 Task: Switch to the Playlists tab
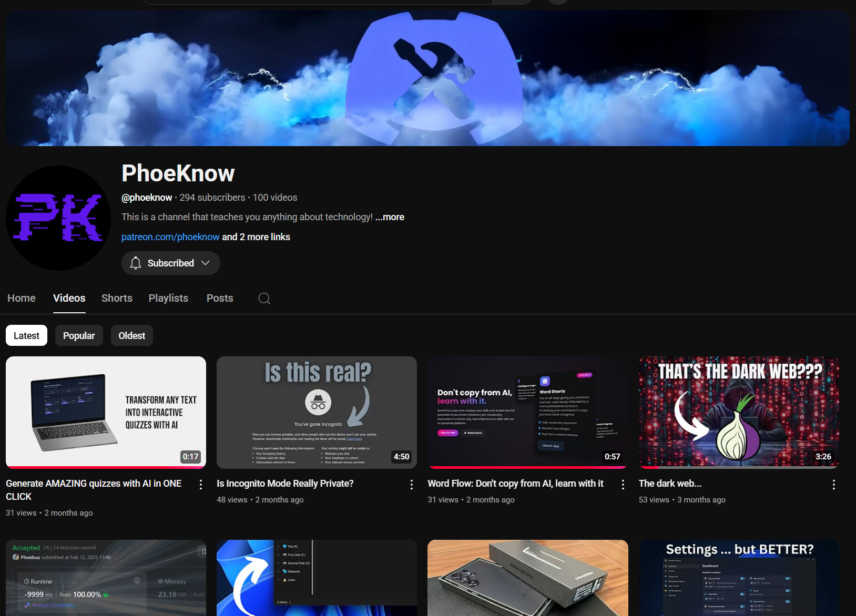click(x=168, y=298)
